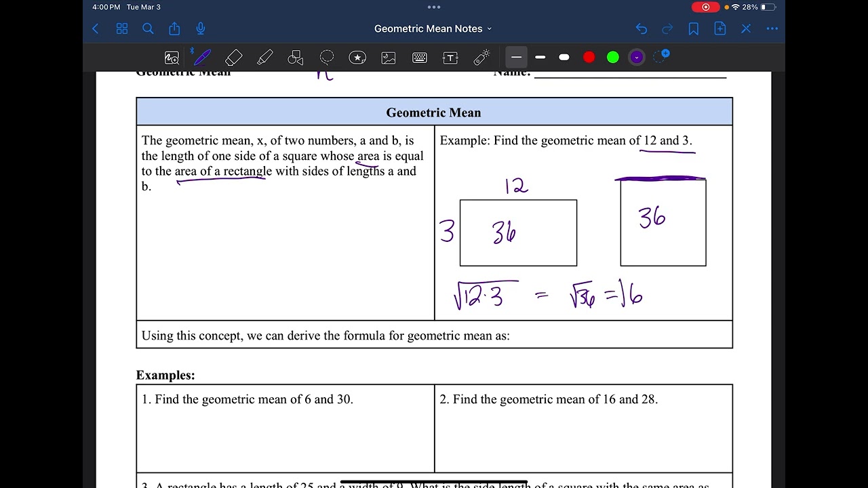Screen dimensions: 868x488
Task: Tap the red screen recording indicator
Action: 706,7
